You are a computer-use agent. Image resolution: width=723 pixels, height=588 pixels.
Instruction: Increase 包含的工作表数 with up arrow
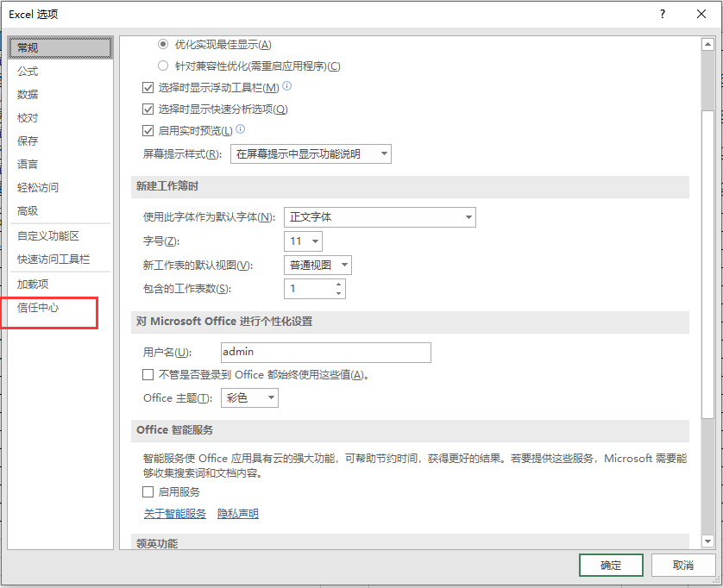(x=338, y=284)
